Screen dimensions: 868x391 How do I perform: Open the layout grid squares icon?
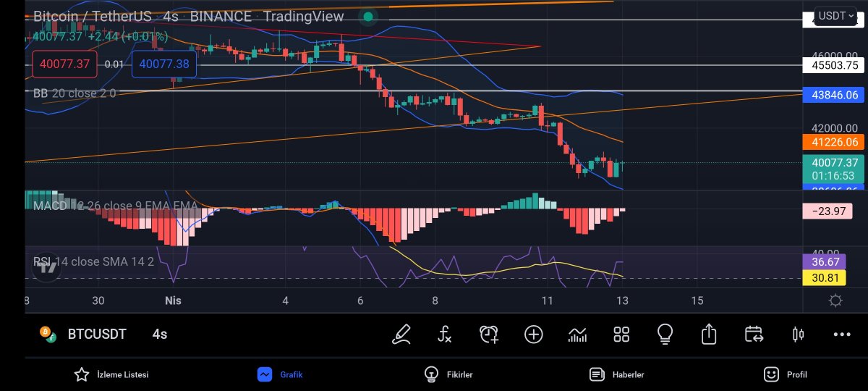(x=621, y=334)
